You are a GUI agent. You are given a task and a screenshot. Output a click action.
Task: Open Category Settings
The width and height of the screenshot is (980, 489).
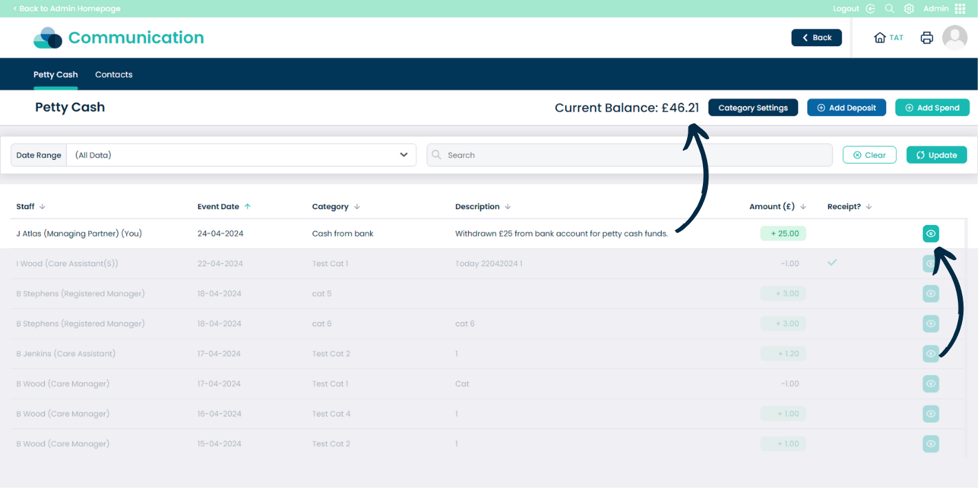pyautogui.click(x=753, y=108)
